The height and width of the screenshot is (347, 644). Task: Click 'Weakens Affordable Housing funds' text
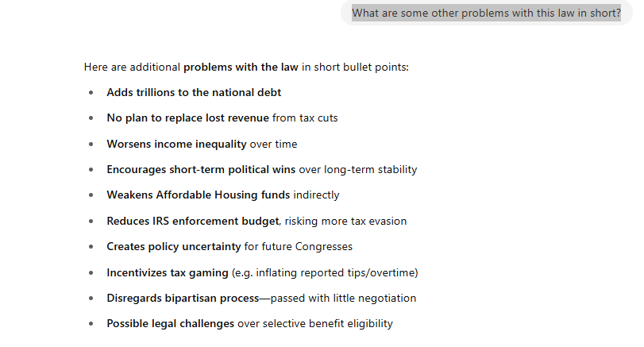(199, 195)
